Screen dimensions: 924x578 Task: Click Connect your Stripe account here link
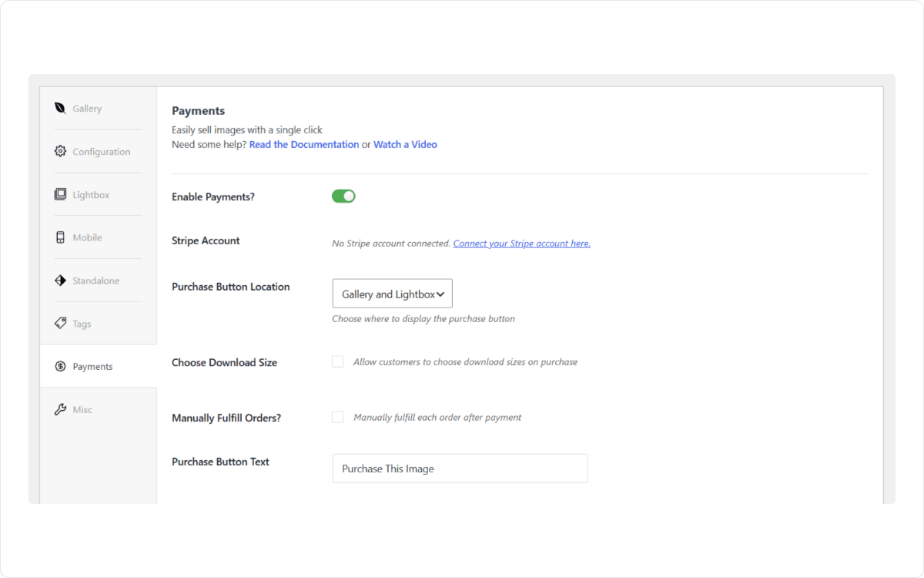point(522,244)
